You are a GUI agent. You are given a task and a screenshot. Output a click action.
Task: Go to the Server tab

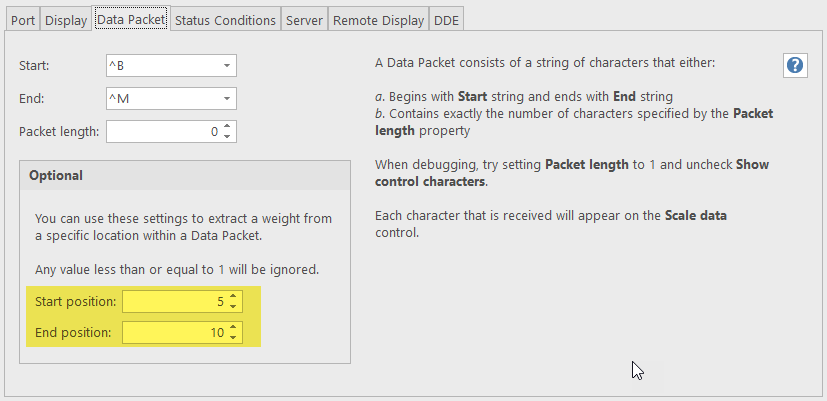coord(303,19)
